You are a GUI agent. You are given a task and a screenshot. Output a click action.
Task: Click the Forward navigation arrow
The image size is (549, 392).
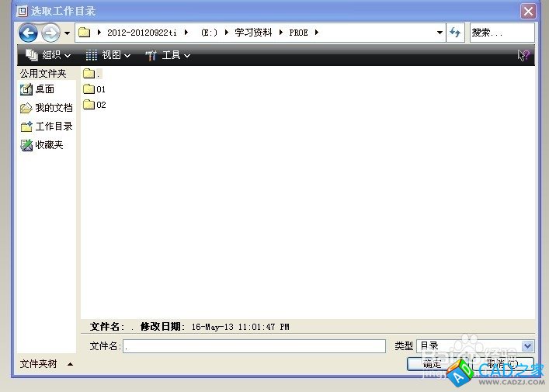[x=50, y=33]
